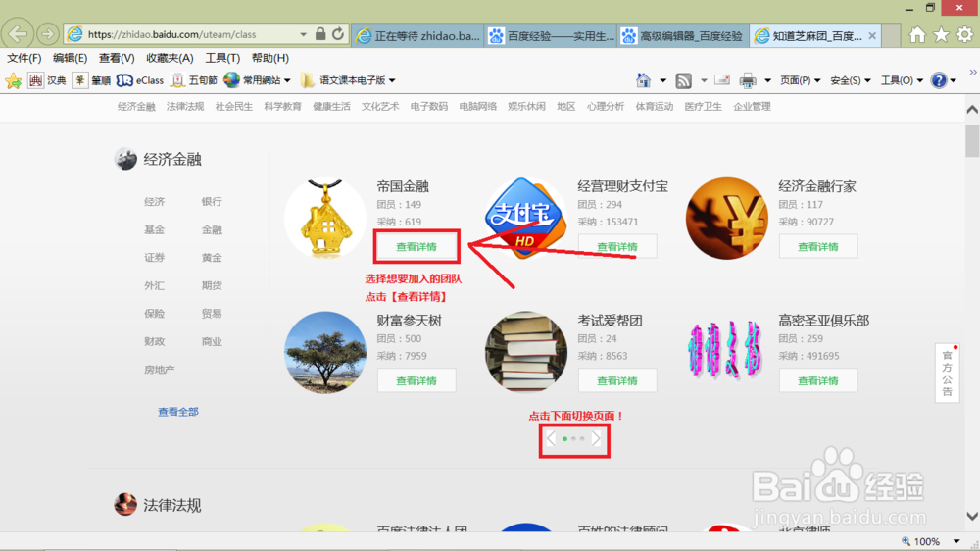Open the 筆順 bookmark
Image resolution: width=980 pixels, height=551 pixels.
click(x=92, y=80)
